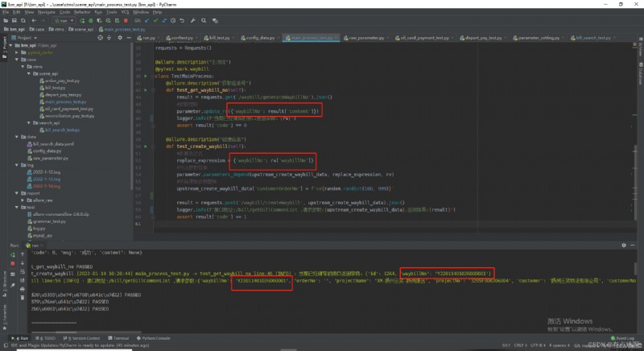Switch to the raw_parameter.py editor tab
The image size is (644, 351).
coord(365,38)
